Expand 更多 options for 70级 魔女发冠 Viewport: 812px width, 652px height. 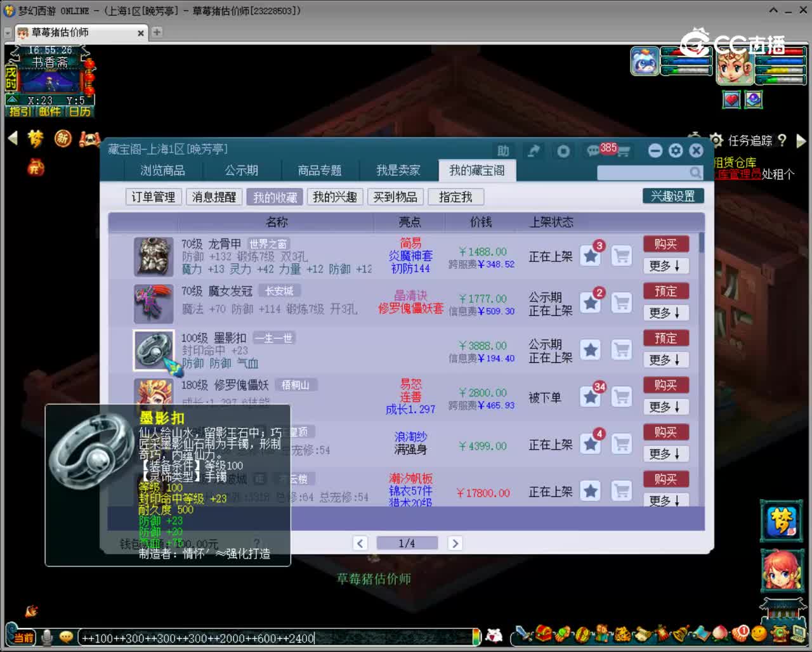tap(665, 313)
